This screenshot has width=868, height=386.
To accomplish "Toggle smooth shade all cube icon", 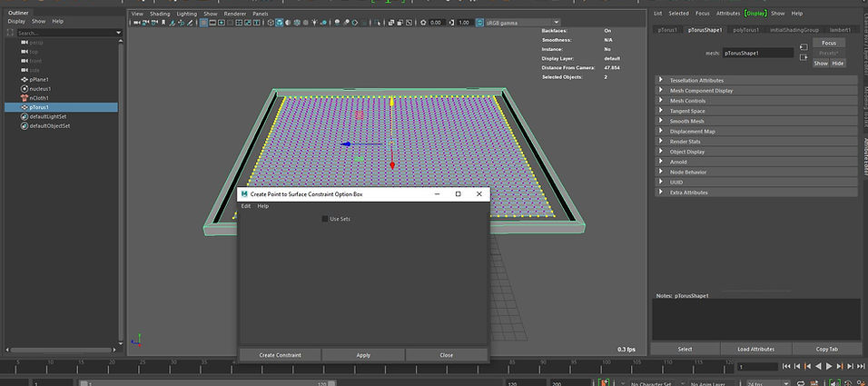I will click(280, 23).
